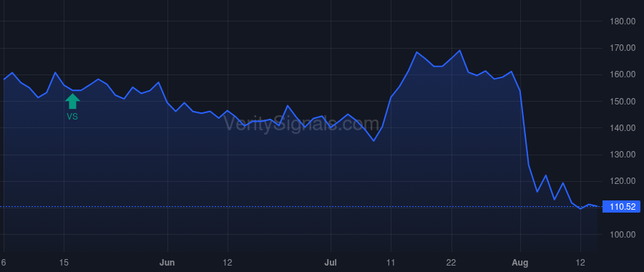Click the 150.00 price axis label
Screen dimensions: 644x272
(x=623, y=102)
